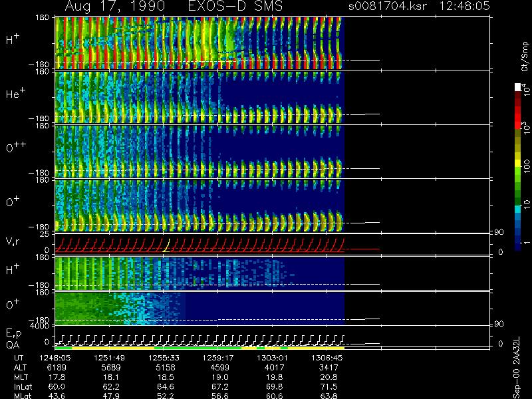Click the InLat value '69.8'
Image resolution: width=532 pixels, height=399 pixels.
(x=274, y=386)
